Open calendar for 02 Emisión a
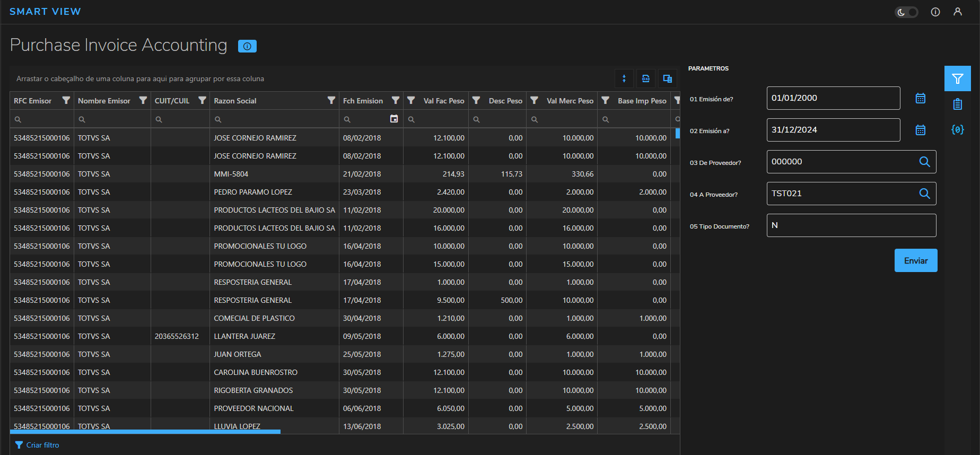Image resolution: width=980 pixels, height=455 pixels. tap(920, 130)
